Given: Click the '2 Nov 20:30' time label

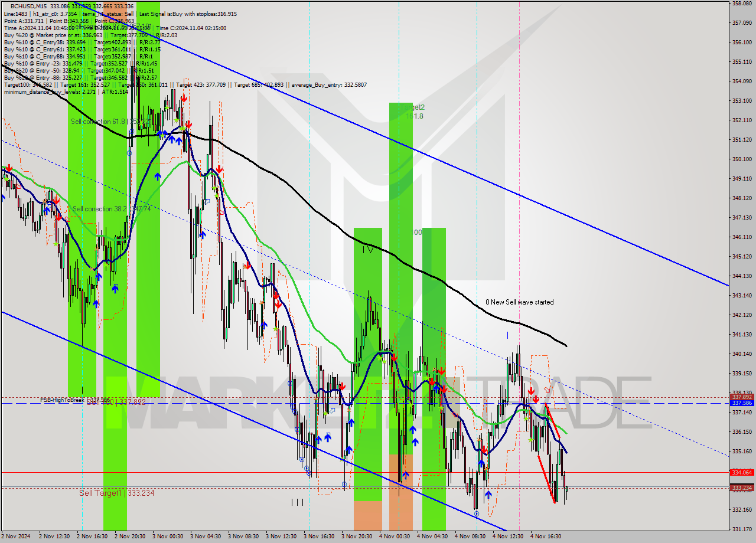Looking at the screenshot, I should point(131,537).
